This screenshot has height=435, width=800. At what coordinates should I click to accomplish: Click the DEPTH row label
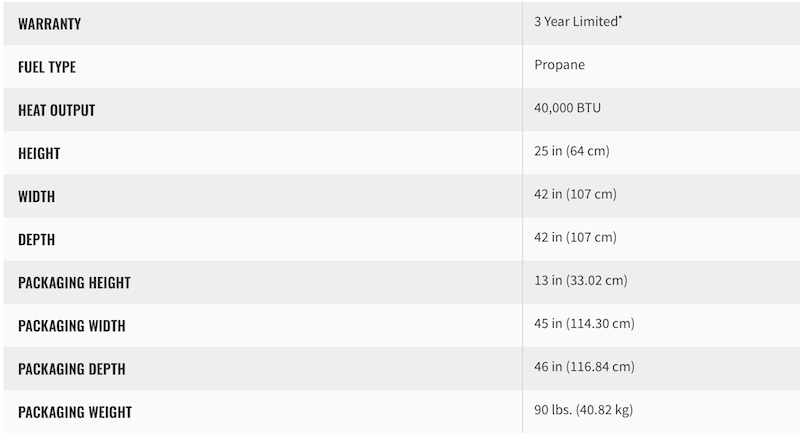pyautogui.click(x=36, y=240)
